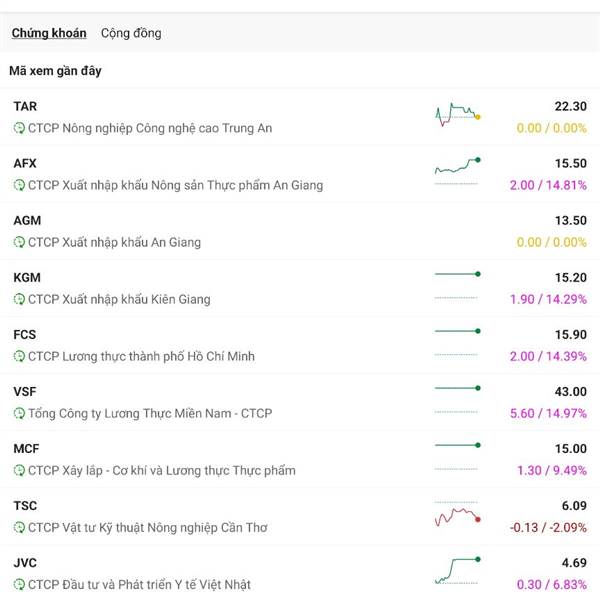Viewport: 600px width, 600px height.
Task: Select the Chứng khoán tab
Action: 49,33
